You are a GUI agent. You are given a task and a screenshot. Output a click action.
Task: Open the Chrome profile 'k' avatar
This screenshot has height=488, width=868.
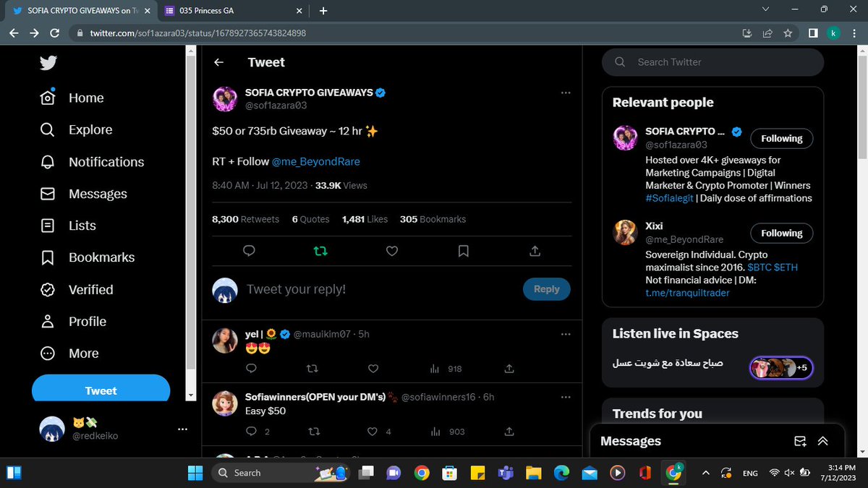833,33
